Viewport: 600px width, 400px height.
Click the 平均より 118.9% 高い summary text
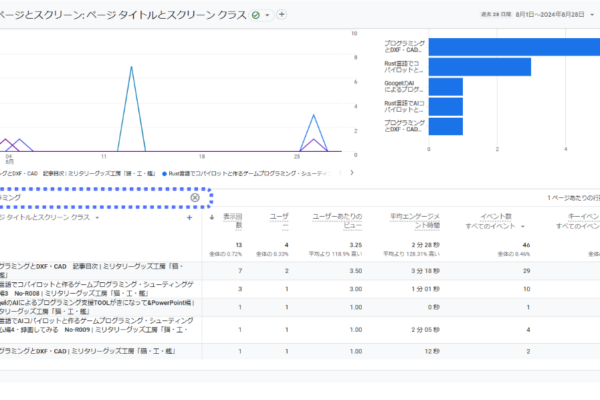[335, 254]
